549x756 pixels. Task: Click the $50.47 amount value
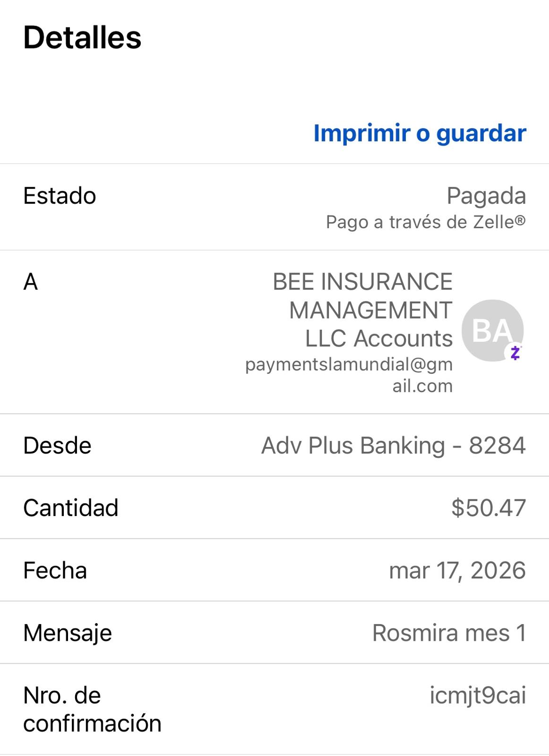[489, 507]
